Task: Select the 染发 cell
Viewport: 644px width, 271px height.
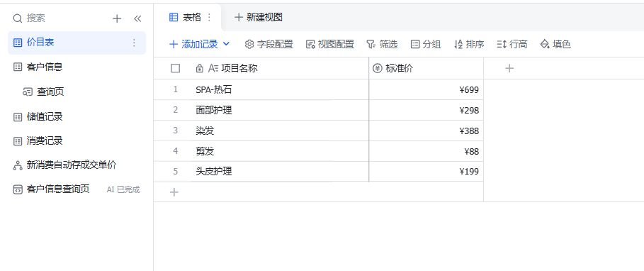Action: [x=280, y=131]
